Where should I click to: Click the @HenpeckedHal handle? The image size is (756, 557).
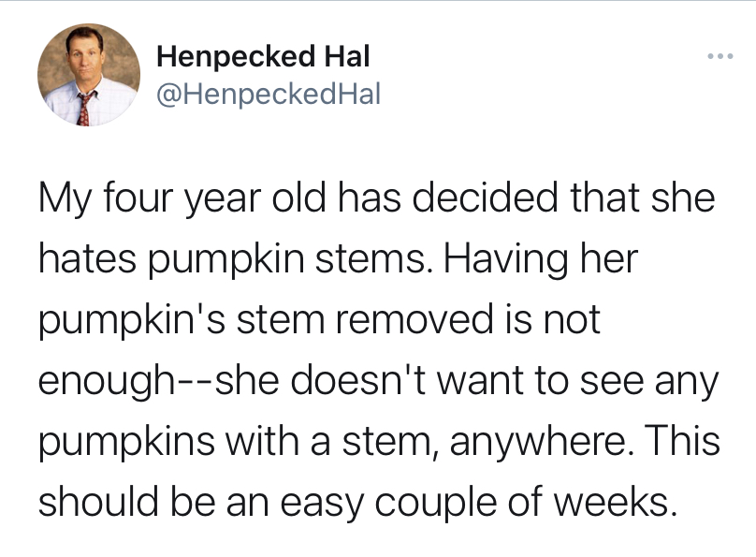(x=269, y=94)
